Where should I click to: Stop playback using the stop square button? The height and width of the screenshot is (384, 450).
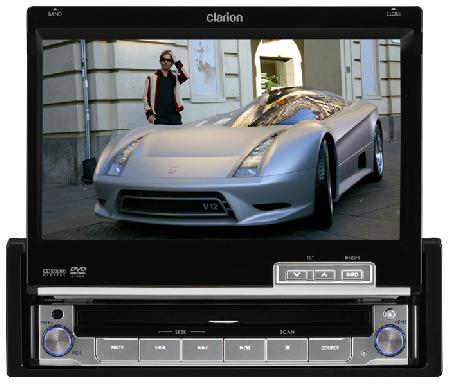[x=287, y=349]
